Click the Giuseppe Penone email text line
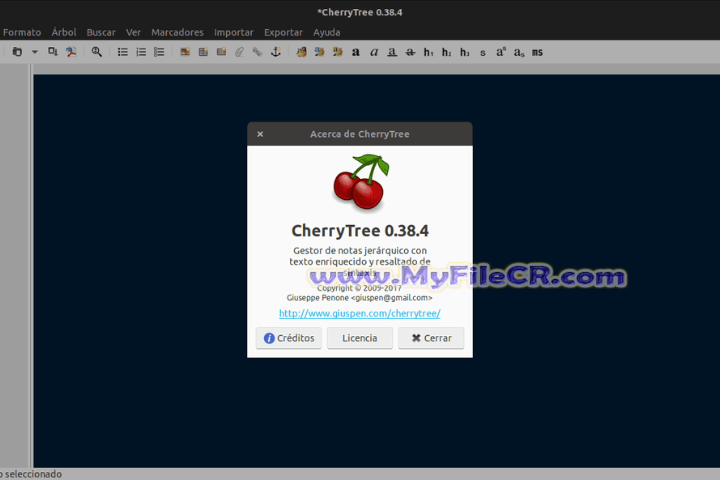This screenshot has height=480, width=720. pyautogui.click(x=360, y=298)
